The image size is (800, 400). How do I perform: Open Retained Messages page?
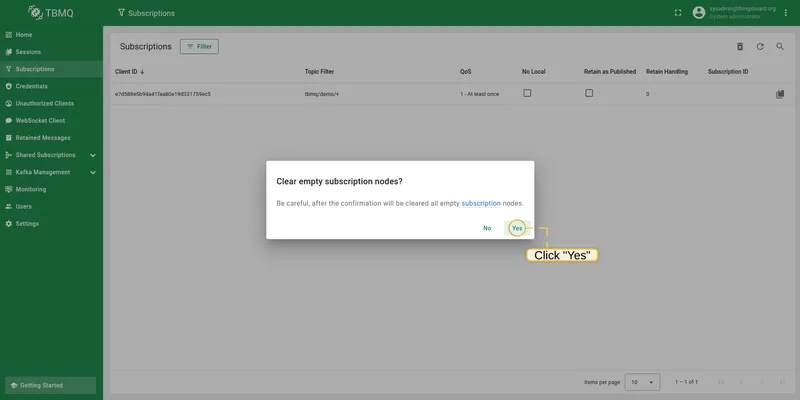51,138
